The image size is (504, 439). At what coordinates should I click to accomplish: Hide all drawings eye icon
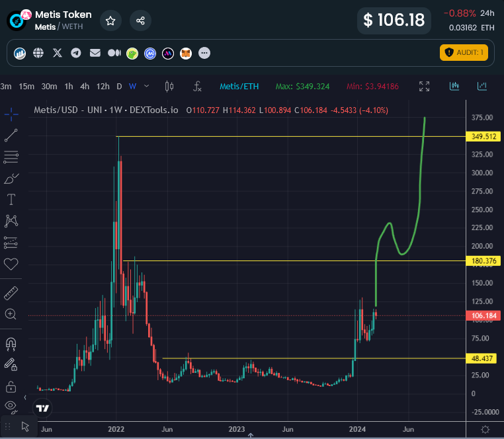pyautogui.click(x=11, y=407)
